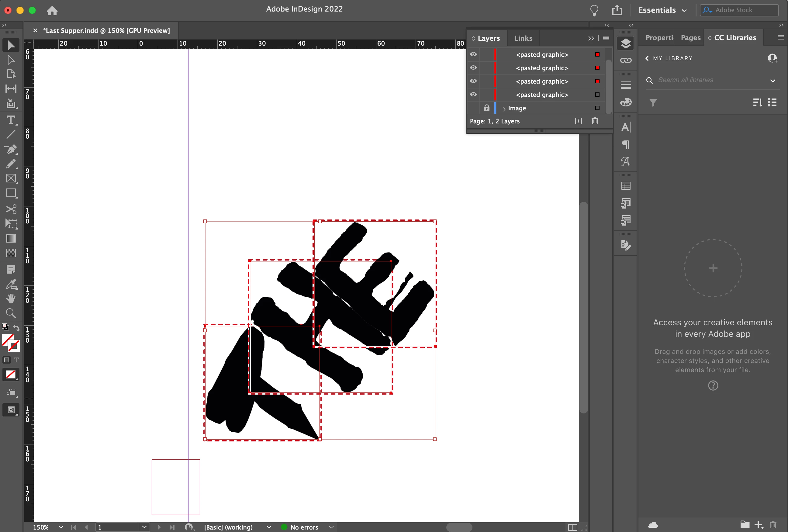Select the Rectangle Frame tool

click(11, 178)
